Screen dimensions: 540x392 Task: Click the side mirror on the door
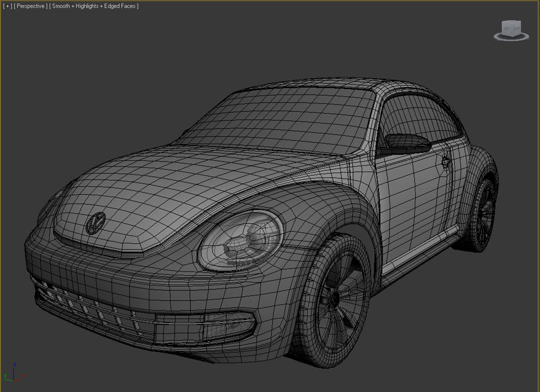click(407, 143)
